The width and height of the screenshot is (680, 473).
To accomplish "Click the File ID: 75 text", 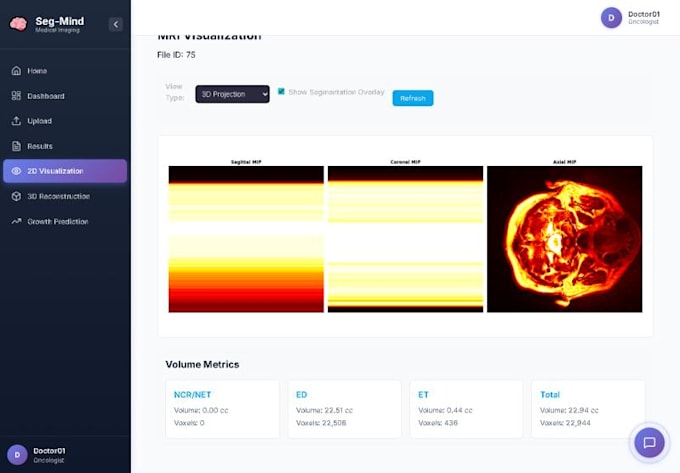I will 176,55.
